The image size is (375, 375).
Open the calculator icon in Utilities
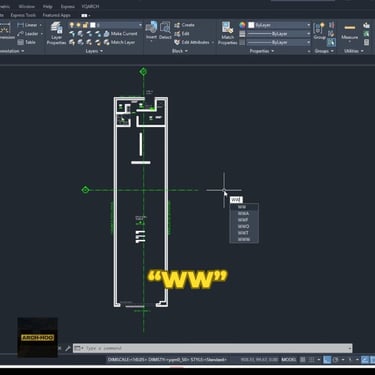pyautogui.click(x=366, y=42)
